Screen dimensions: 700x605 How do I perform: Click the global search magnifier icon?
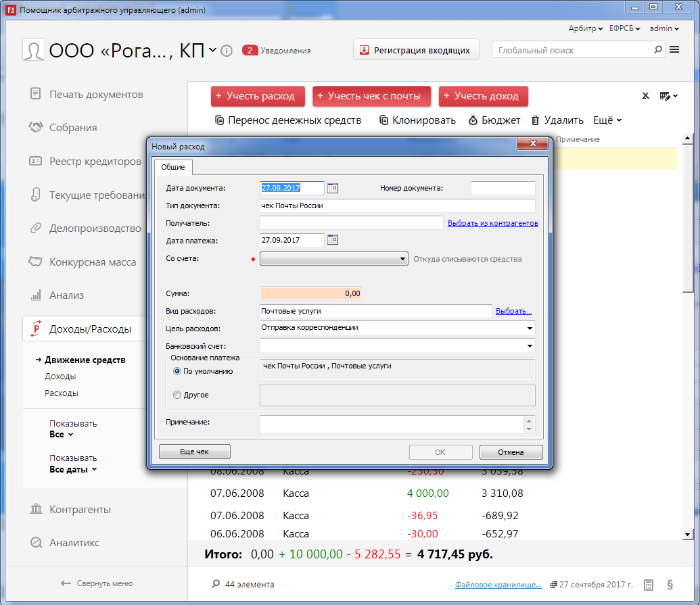(x=658, y=50)
